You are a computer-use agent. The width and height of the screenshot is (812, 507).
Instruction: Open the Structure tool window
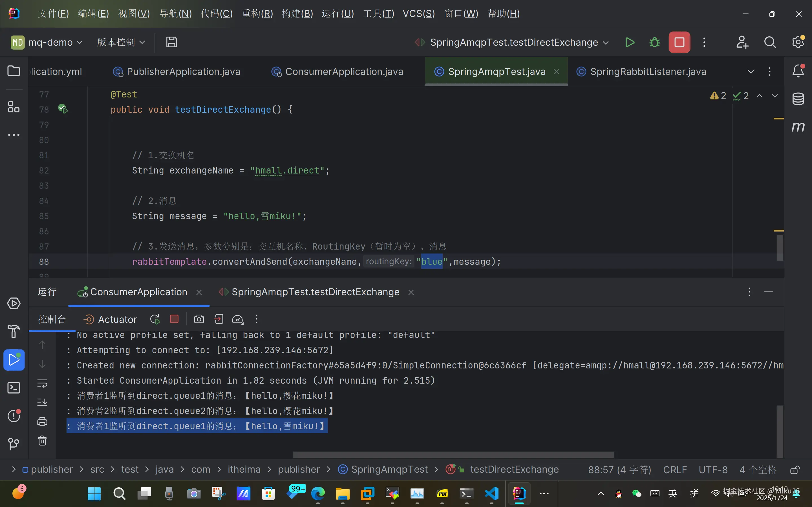[x=14, y=107]
